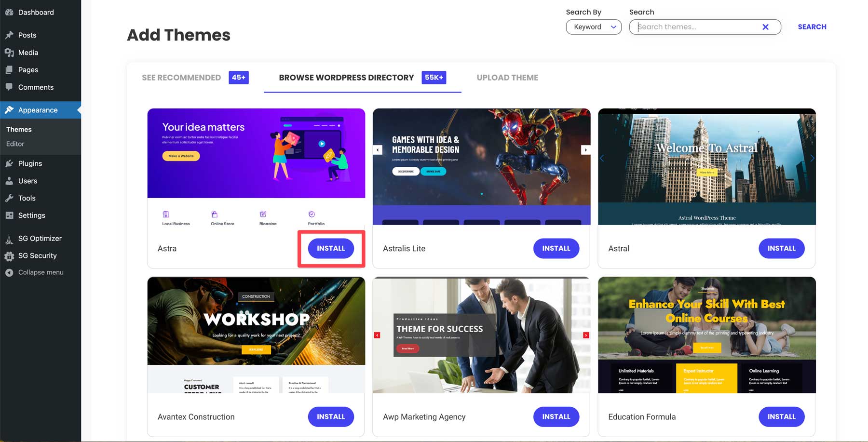
Task: Switch to the See Recommended tab
Action: coord(181,77)
